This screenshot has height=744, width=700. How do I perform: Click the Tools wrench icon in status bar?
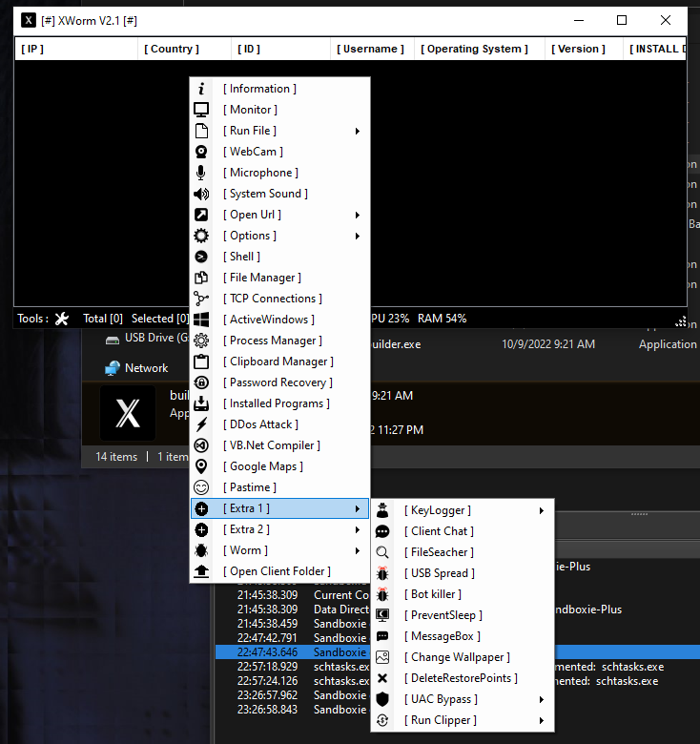click(62, 319)
